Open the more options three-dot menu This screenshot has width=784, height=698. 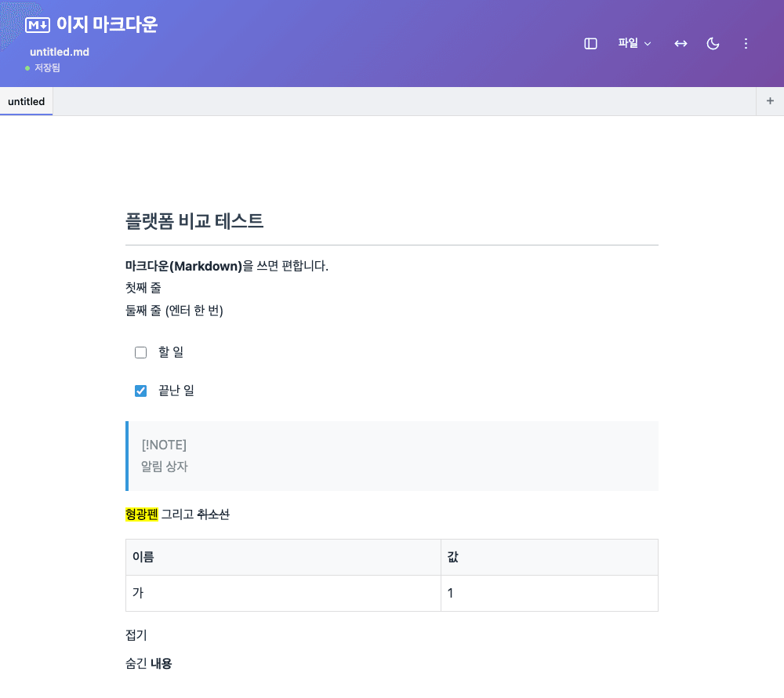pyautogui.click(x=746, y=43)
